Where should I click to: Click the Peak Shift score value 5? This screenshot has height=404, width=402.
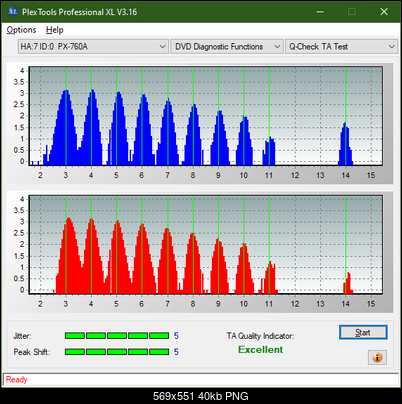click(x=176, y=352)
